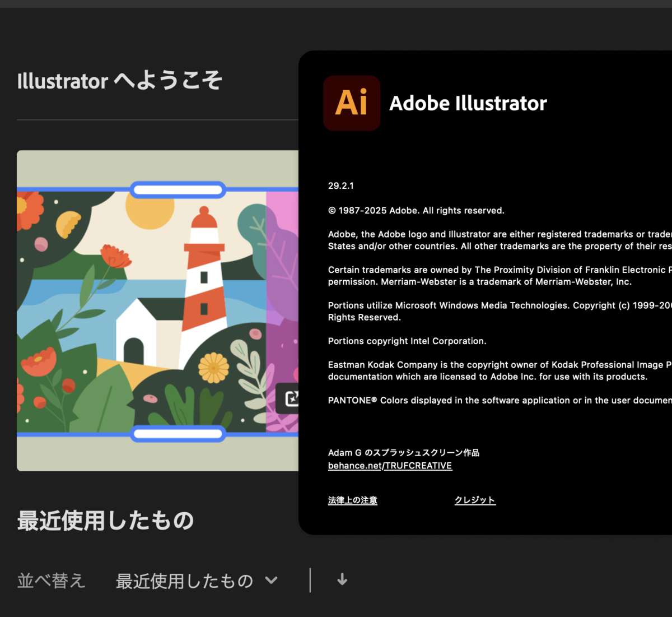
Task: Click the PANTONE® Colors line
Action: tap(500, 400)
